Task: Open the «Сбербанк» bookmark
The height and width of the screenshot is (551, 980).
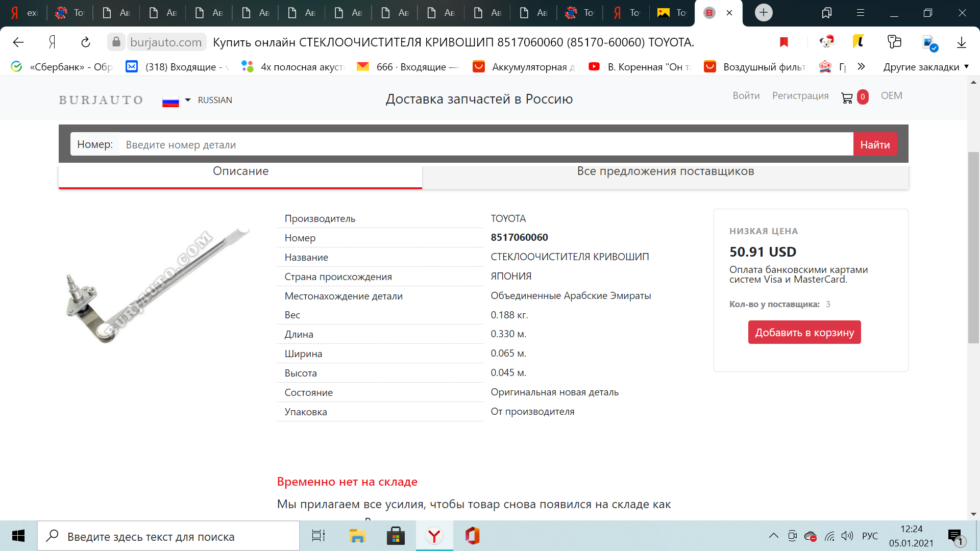Action: click(x=62, y=67)
